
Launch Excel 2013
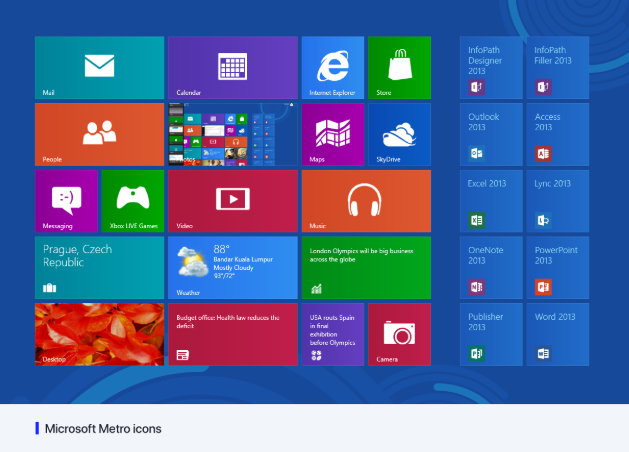(491, 201)
